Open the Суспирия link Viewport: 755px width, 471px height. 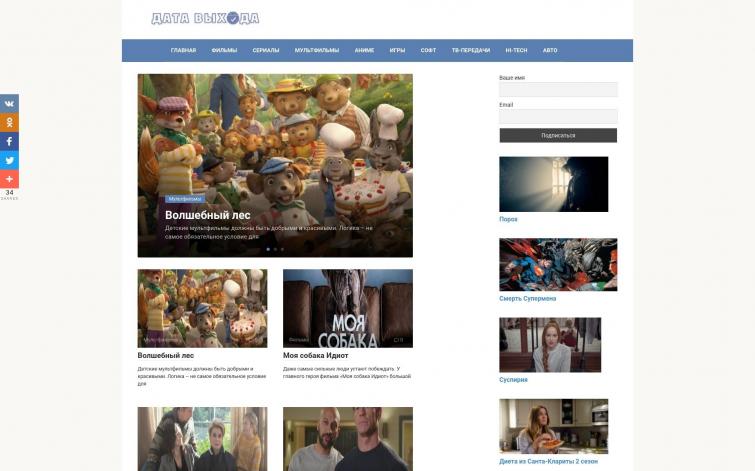tap(513, 379)
